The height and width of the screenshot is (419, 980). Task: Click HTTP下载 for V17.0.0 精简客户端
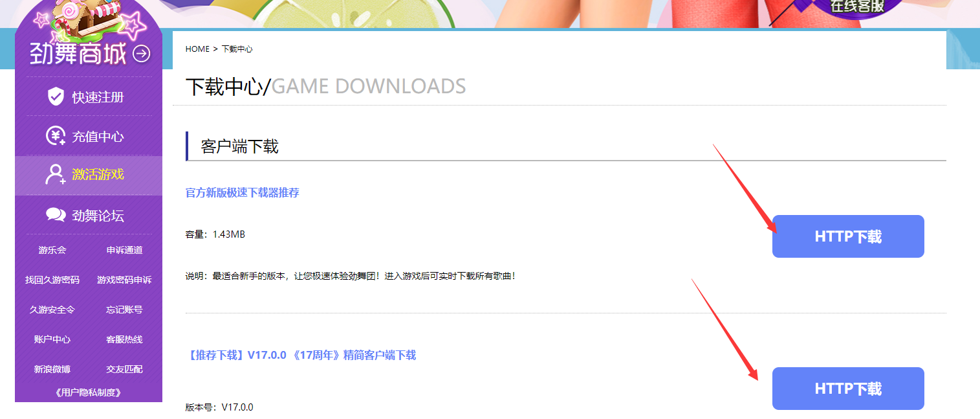click(x=848, y=389)
